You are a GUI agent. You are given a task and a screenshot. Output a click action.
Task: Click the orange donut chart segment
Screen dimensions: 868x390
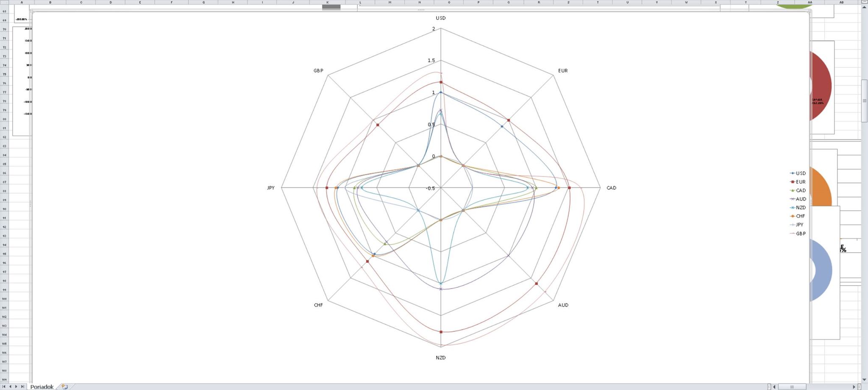click(x=821, y=187)
